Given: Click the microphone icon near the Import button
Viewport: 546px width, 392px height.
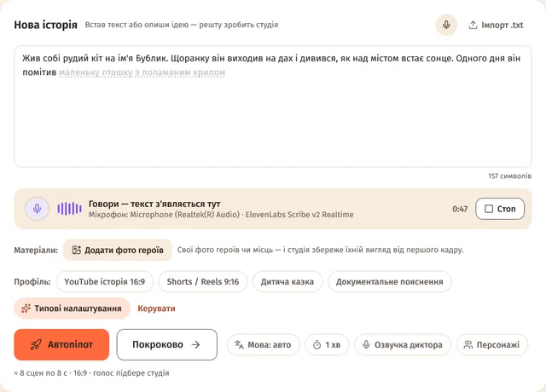Looking at the screenshot, I should pyautogui.click(x=446, y=25).
